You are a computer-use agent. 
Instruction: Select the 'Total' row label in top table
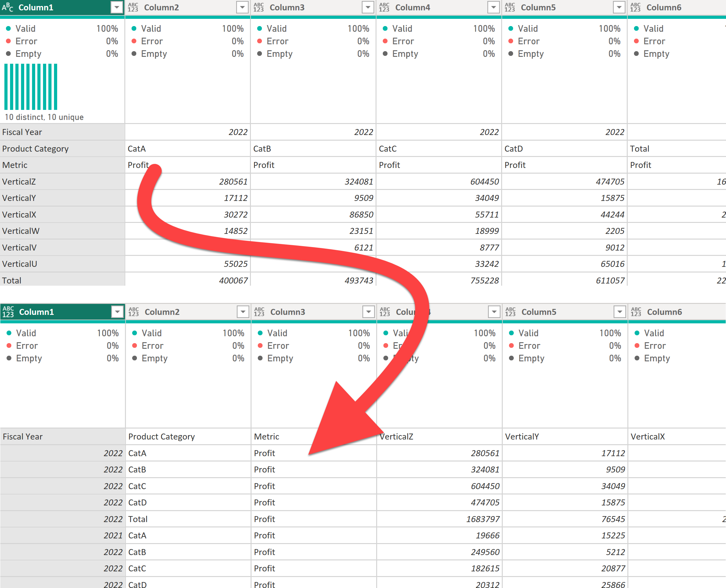[x=62, y=280]
